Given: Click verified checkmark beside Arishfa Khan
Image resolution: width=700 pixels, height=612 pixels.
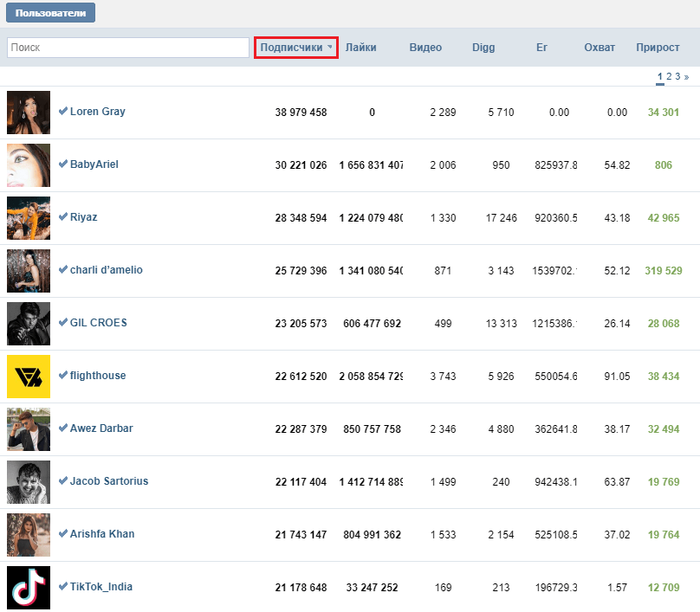Looking at the screenshot, I should coord(63,533).
